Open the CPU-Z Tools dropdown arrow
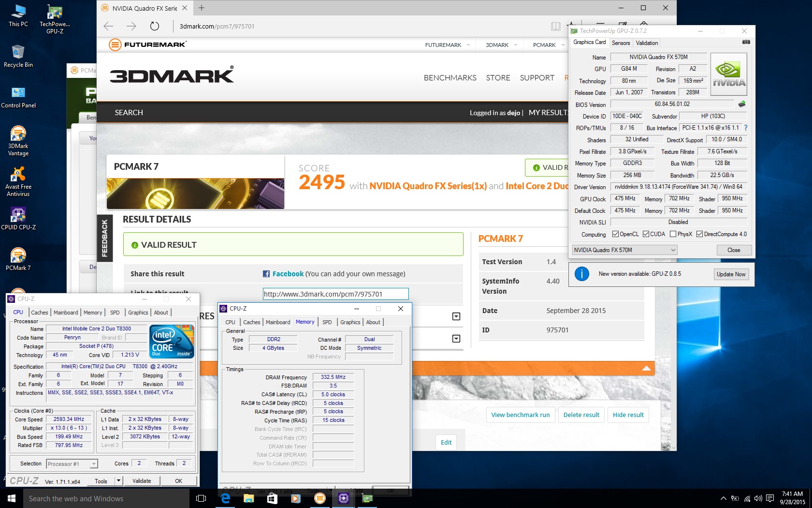The image size is (812, 508). pos(118,481)
